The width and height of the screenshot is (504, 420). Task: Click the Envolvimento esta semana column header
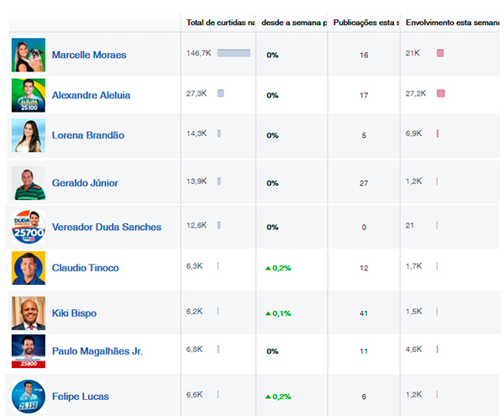coord(452,22)
